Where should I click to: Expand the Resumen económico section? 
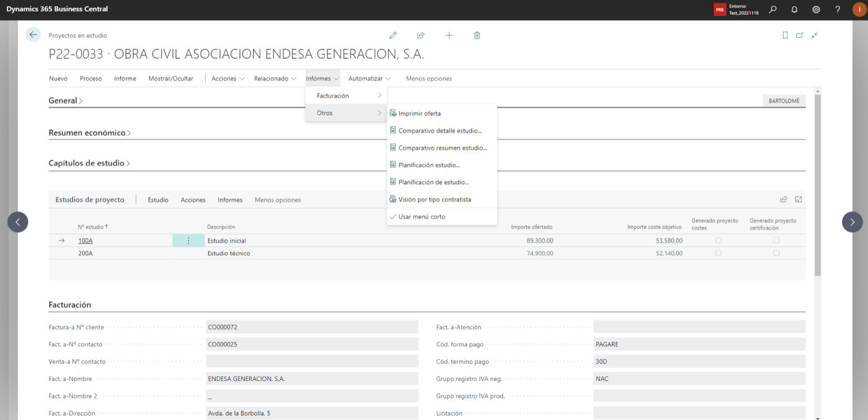point(90,133)
